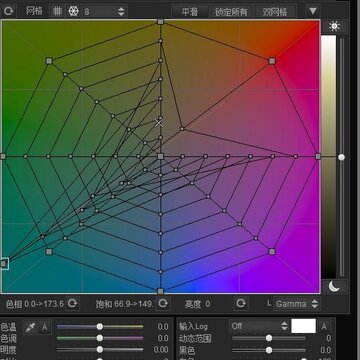360x360 pixels.
Task: Pick the white balance eyedropper tool
Action: pos(30,327)
